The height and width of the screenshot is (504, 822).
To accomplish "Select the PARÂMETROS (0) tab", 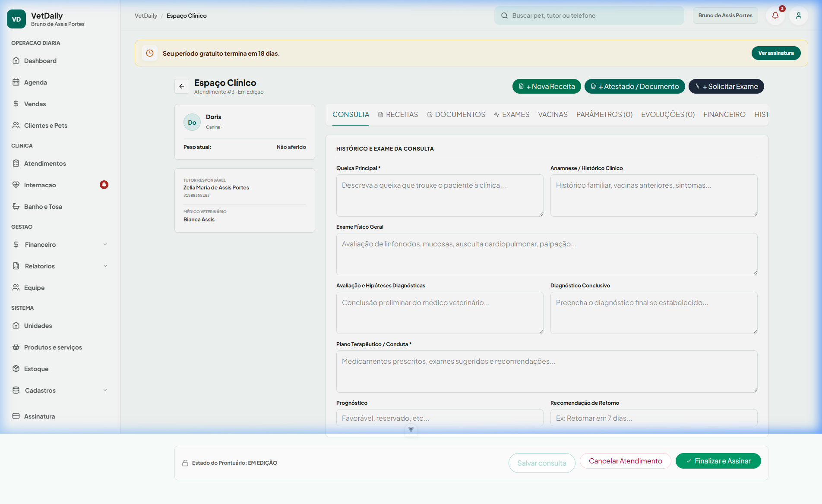I will click(x=604, y=114).
